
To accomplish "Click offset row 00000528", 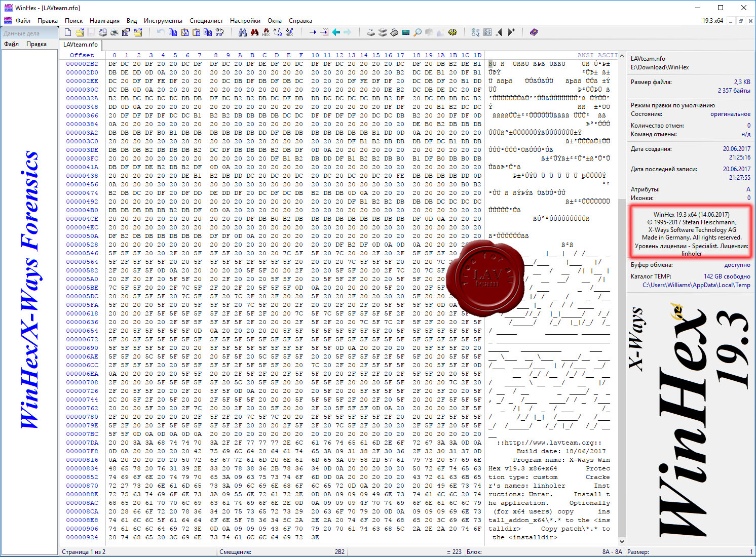I will (x=82, y=245).
